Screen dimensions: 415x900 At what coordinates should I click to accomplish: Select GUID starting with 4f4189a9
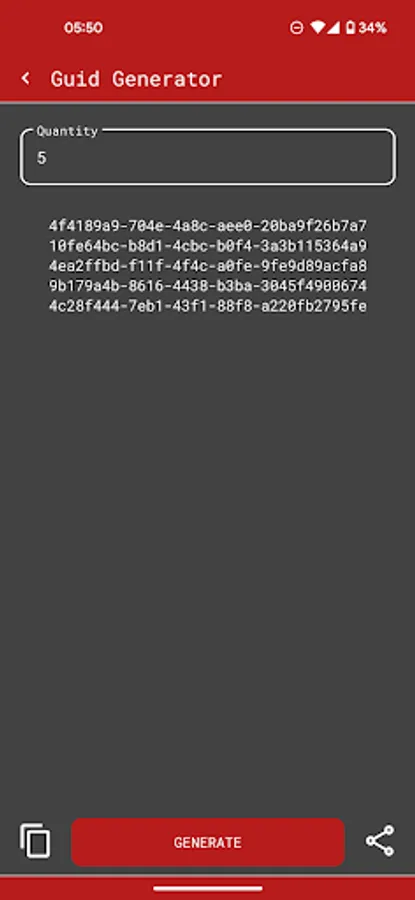click(x=208, y=226)
